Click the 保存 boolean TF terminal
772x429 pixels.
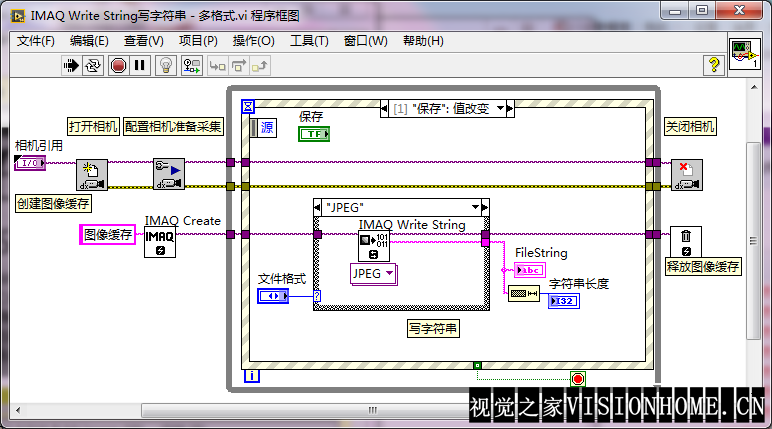[x=313, y=134]
